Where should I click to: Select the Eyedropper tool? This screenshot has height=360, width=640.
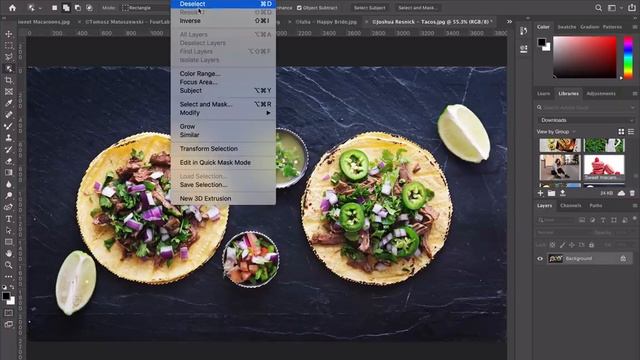9,103
